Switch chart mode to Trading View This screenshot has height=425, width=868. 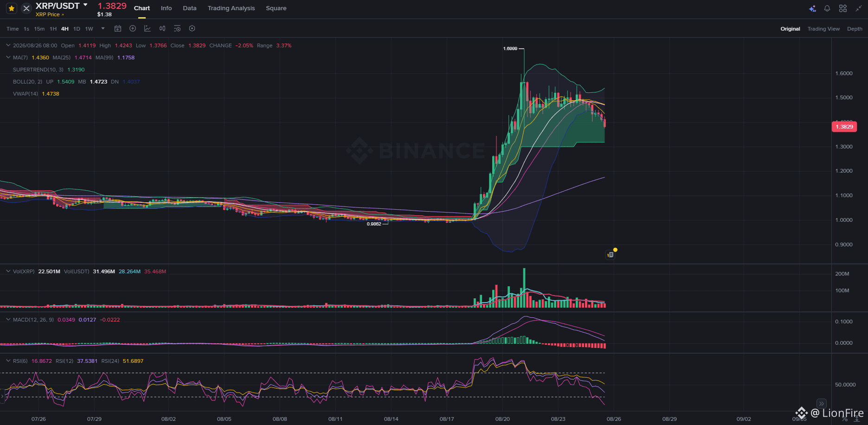[x=823, y=29]
